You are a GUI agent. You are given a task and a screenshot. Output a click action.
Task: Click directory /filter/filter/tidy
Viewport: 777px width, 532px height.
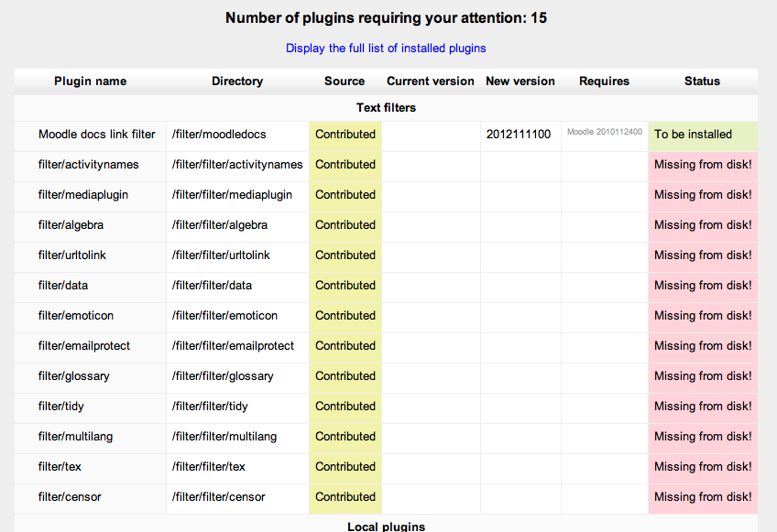[210, 407]
